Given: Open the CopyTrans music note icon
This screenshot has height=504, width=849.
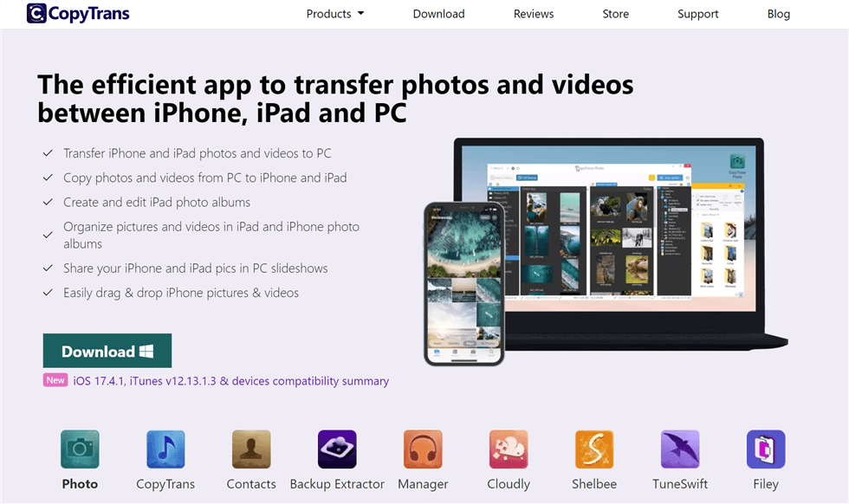Looking at the screenshot, I should [165, 449].
